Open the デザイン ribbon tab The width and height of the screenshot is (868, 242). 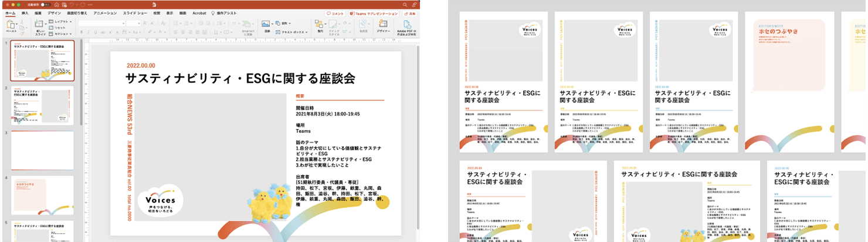click(x=55, y=13)
